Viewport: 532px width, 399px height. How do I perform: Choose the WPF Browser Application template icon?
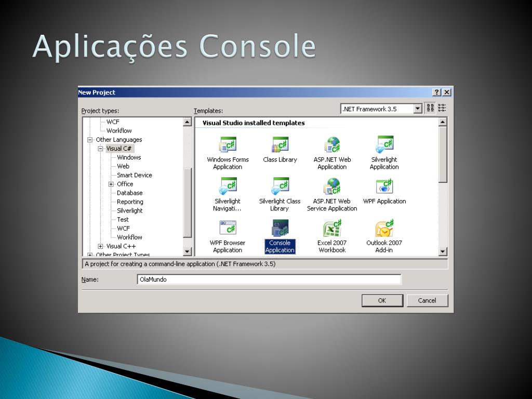pyautogui.click(x=228, y=228)
